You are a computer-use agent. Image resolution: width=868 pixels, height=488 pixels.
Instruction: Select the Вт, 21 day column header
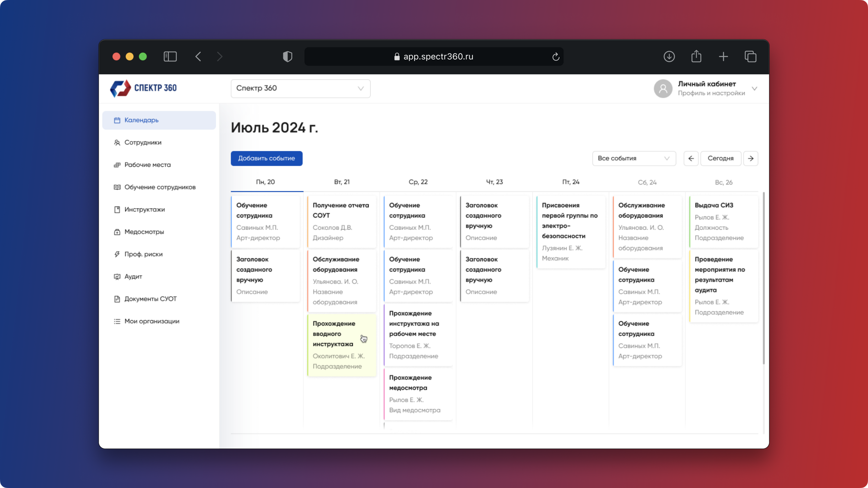(342, 182)
